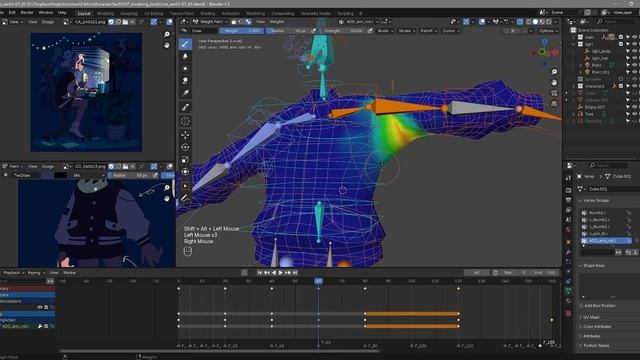Image resolution: width=640 pixels, height=360 pixels.
Task: Expand the Color Attributes panel
Action: tap(597, 327)
